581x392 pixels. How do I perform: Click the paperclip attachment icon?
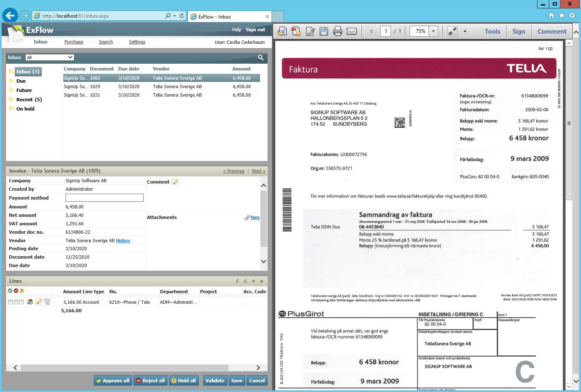pos(247,217)
